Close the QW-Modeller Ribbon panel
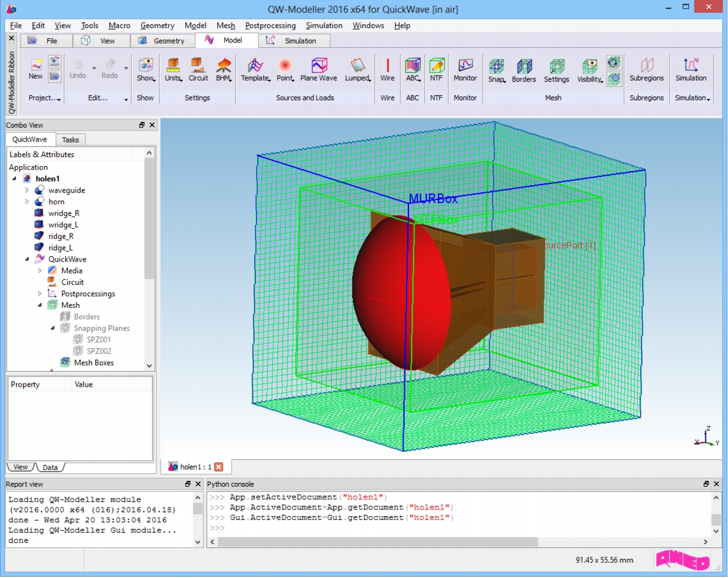Screen dimensions: 728x578 pos(12,38)
